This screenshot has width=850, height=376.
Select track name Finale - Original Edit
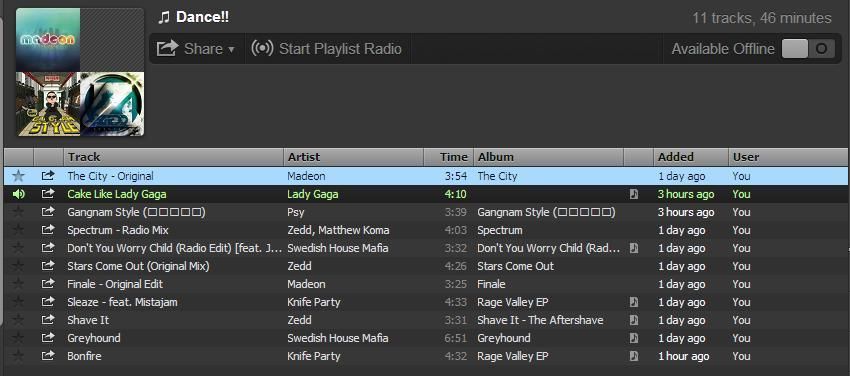pos(115,284)
